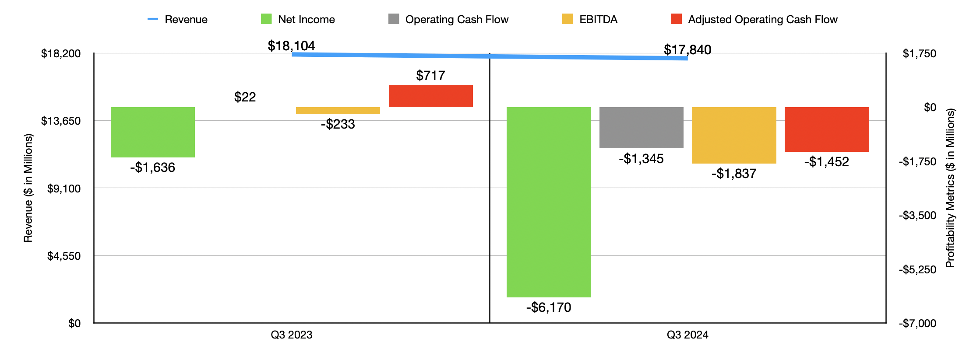The image size is (980, 363).
Task: Select the Revenue legend label
Action: pos(186,20)
